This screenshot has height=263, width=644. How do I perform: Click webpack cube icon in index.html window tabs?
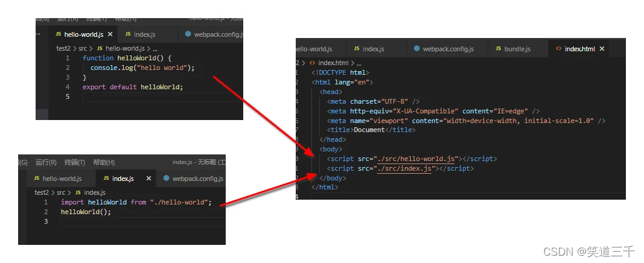pyautogui.click(x=416, y=48)
